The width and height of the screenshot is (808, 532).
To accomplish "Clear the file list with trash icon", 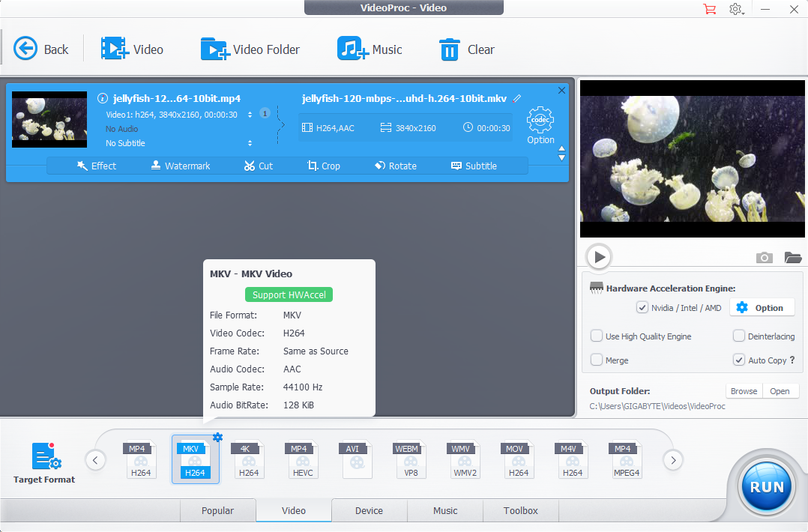I will point(466,49).
